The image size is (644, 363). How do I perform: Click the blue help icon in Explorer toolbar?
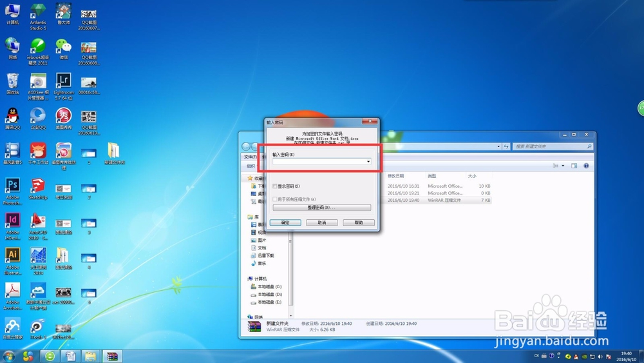pos(586,166)
